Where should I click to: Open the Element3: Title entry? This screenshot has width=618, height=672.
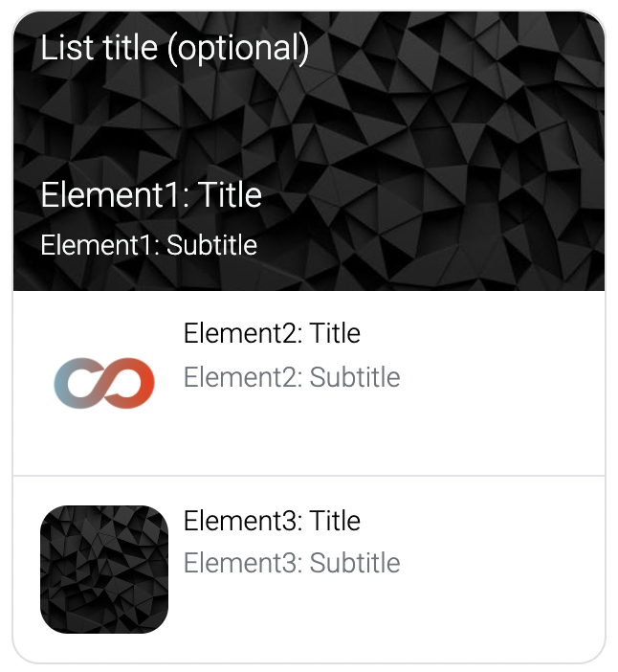click(x=272, y=521)
